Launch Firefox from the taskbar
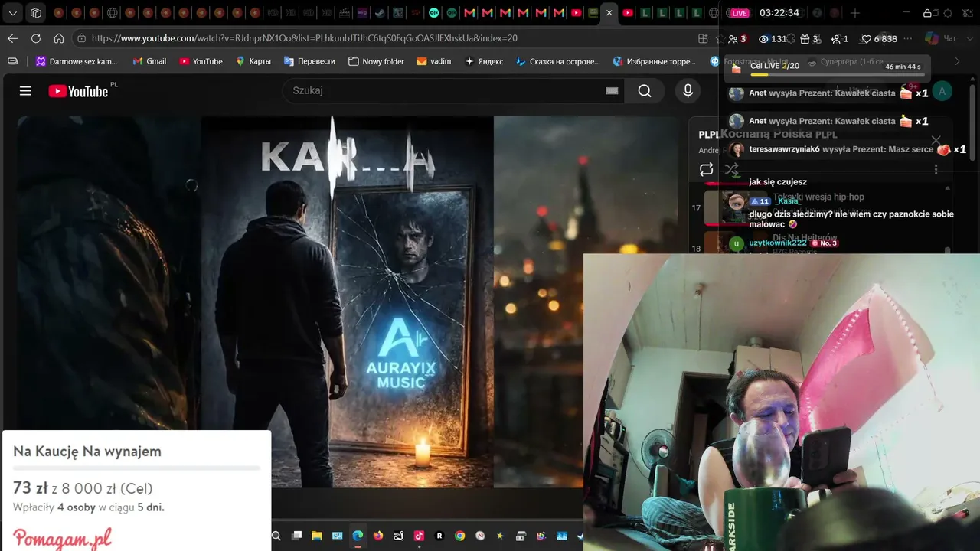The height and width of the screenshot is (551, 980). click(x=378, y=536)
